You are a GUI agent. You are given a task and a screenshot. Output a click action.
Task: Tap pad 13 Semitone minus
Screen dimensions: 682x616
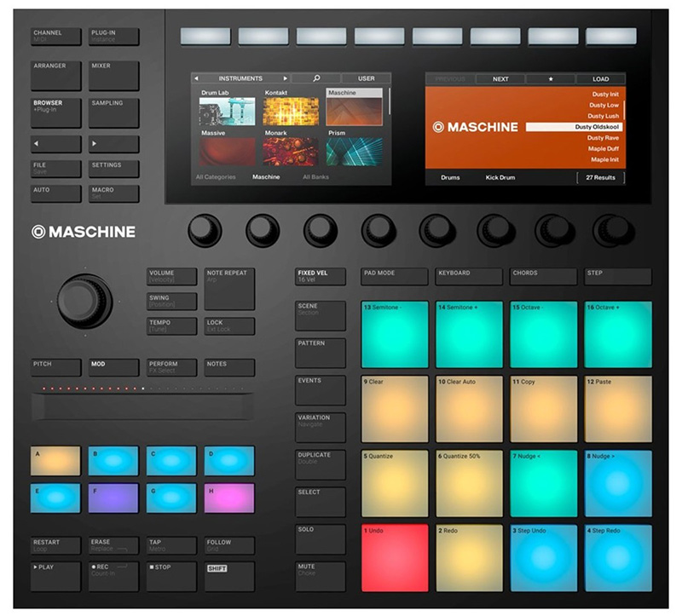(x=395, y=335)
